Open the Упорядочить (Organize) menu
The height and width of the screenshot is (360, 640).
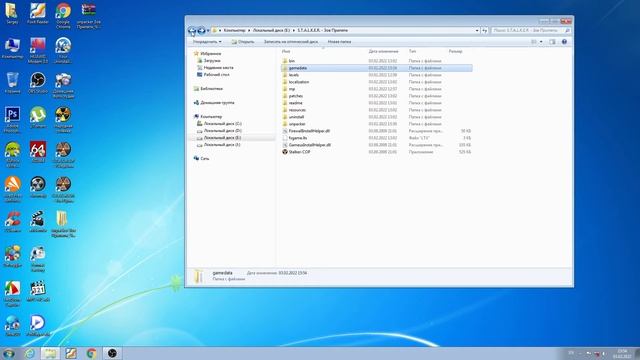(207, 42)
